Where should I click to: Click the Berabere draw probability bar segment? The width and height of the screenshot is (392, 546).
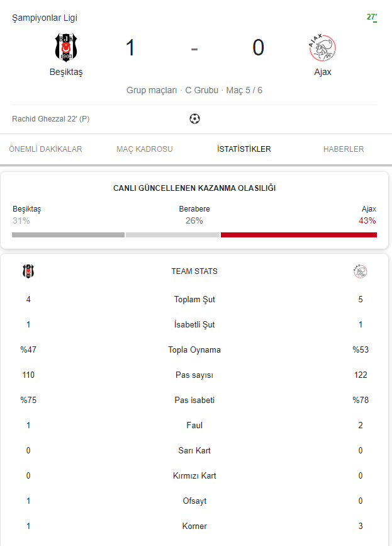[x=172, y=235]
